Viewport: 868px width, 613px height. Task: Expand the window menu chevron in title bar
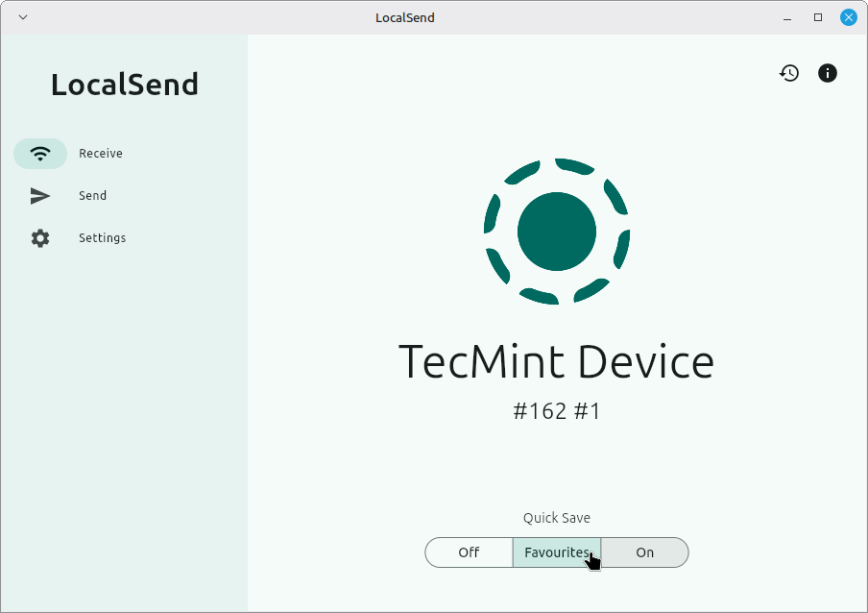tap(21, 16)
